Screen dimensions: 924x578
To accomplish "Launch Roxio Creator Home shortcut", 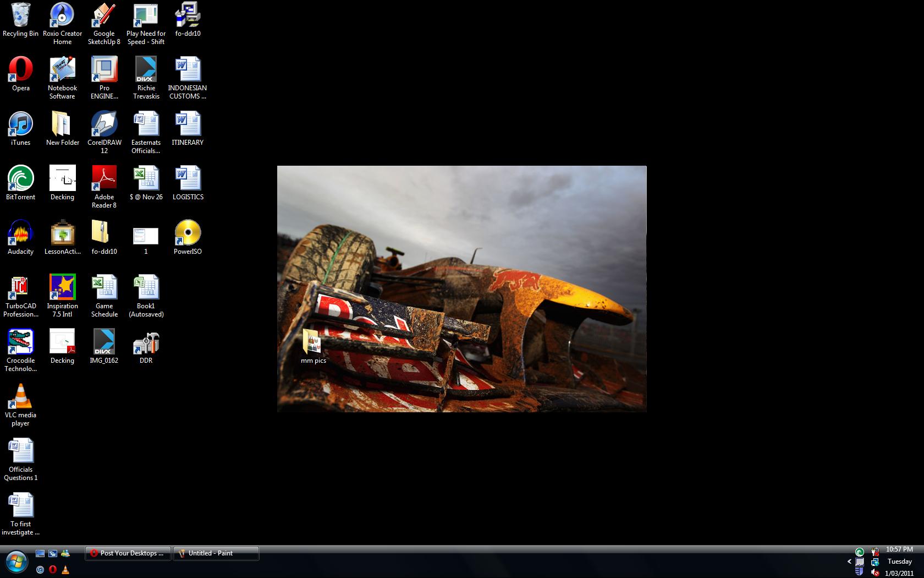I will click(62, 24).
